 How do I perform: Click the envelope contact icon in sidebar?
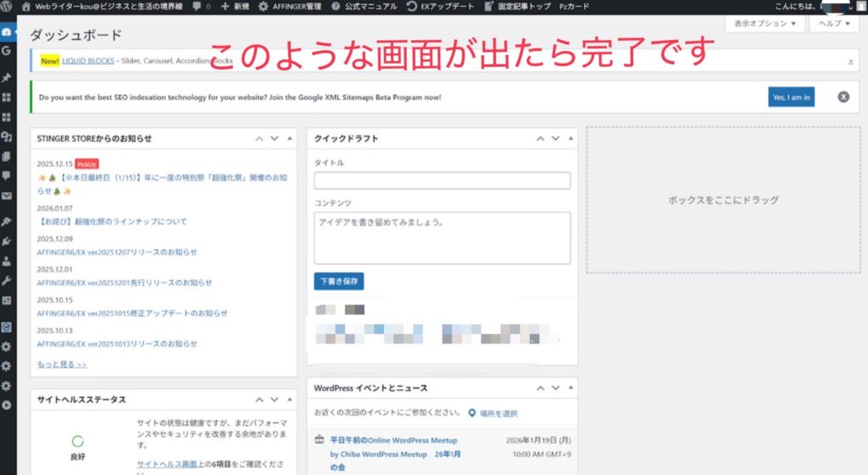7,197
